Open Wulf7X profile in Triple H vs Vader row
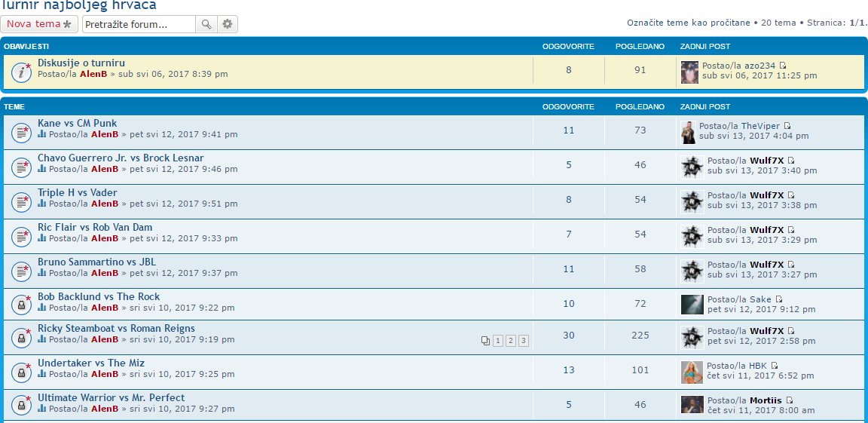The image size is (868, 423). point(767,195)
